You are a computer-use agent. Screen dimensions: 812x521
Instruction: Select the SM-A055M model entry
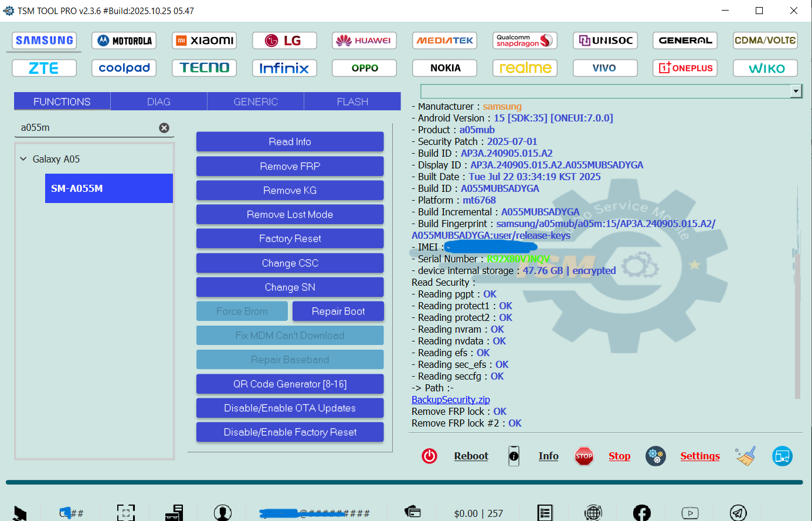pyautogui.click(x=108, y=188)
